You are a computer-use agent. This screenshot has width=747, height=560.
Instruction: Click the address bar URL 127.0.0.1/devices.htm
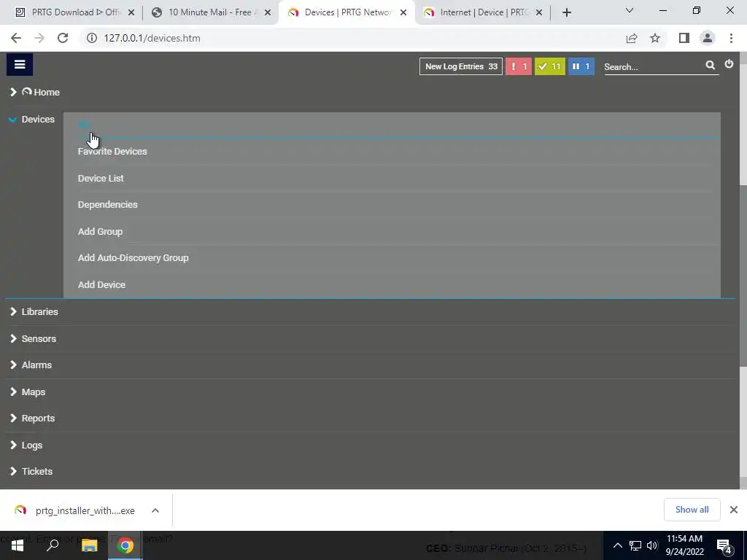(x=152, y=38)
